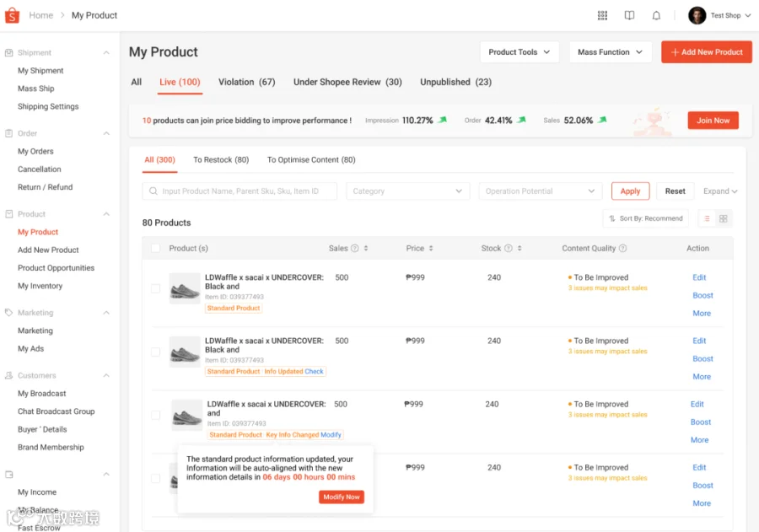Click the Stock column help icon
Image resolution: width=759 pixels, height=532 pixels.
pos(509,249)
